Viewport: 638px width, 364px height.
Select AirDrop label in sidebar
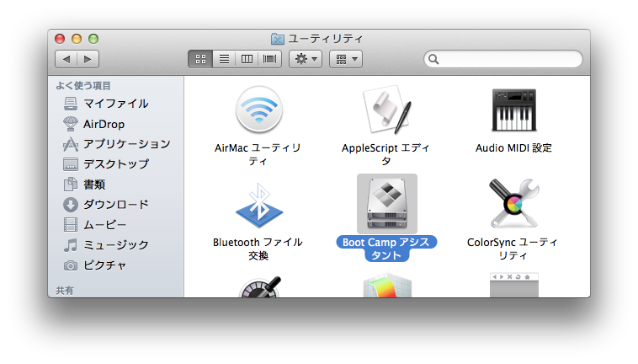104,124
